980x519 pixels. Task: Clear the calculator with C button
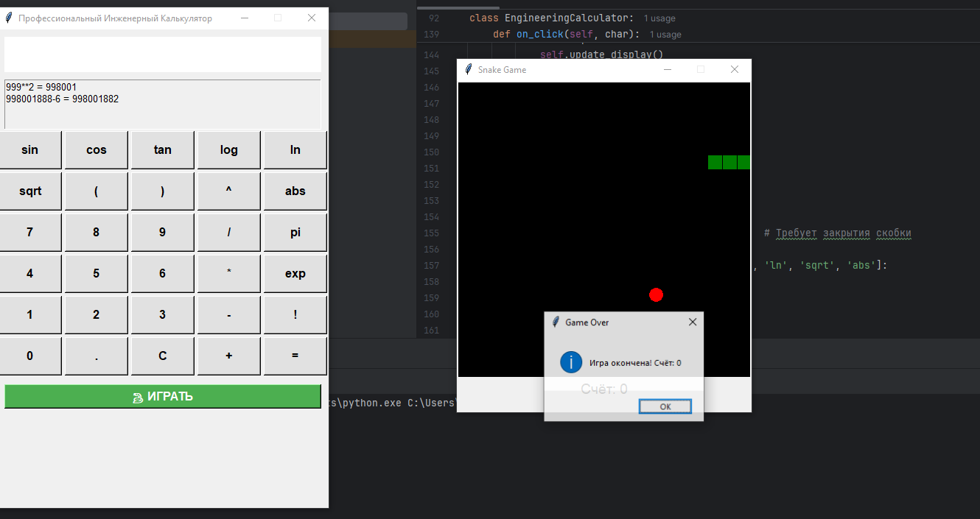(x=163, y=356)
